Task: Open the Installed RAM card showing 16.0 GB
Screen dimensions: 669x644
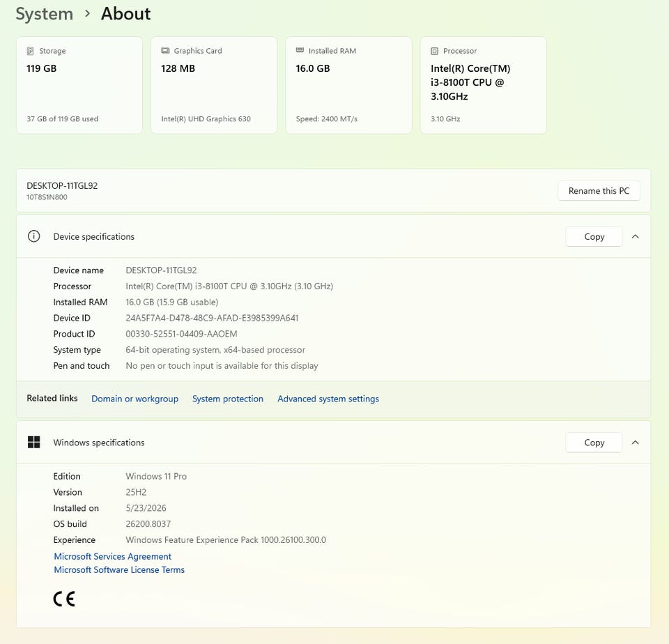Action: [x=348, y=85]
